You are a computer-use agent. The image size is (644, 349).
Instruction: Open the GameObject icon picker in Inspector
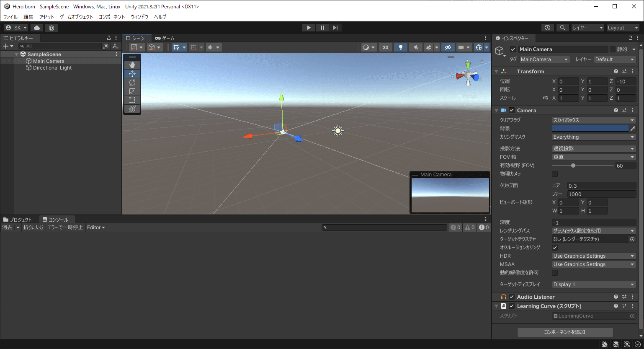coord(500,52)
